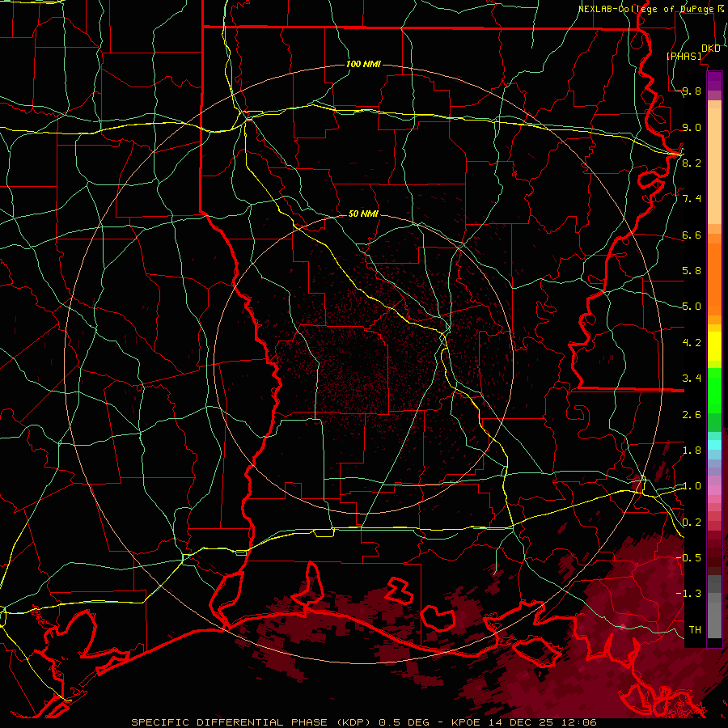Click the 1.8 scale label
This screenshot has height=728, width=728.
(692, 451)
